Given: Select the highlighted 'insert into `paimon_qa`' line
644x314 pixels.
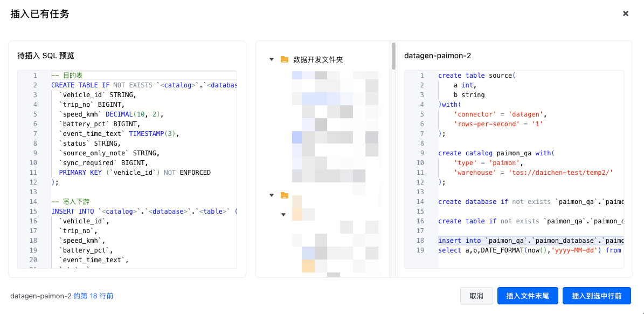Looking at the screenshot, I should (531, 241).
